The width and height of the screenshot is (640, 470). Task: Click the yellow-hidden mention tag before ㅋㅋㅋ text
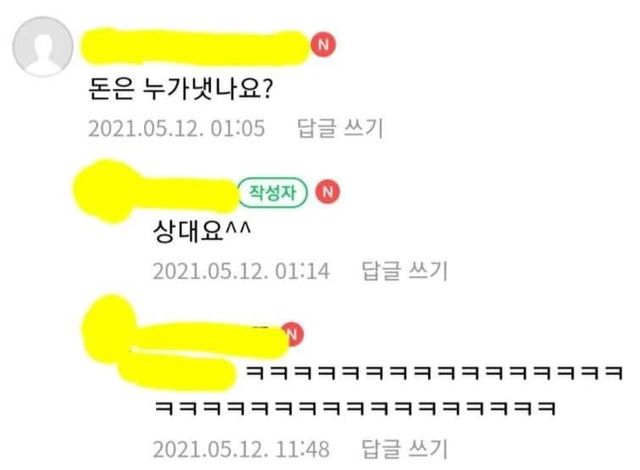(177, 370)
